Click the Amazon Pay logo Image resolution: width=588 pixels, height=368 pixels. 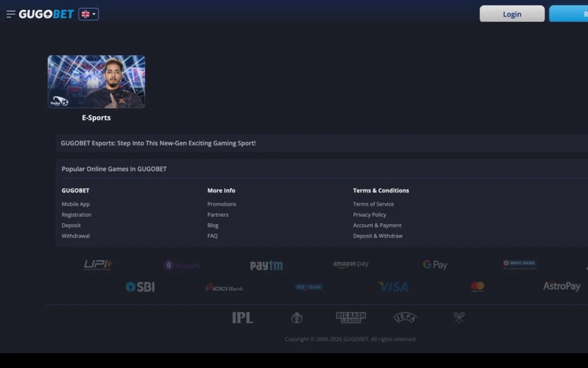[x=350, y=264]
